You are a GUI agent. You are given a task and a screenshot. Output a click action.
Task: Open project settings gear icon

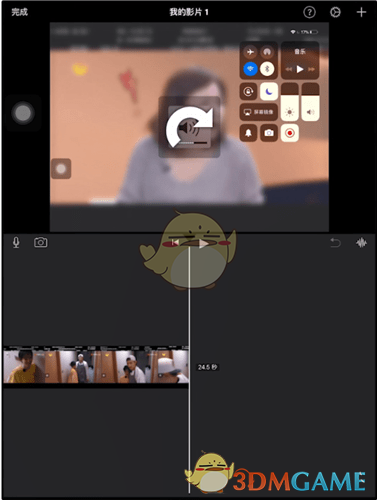click(335, 12)
